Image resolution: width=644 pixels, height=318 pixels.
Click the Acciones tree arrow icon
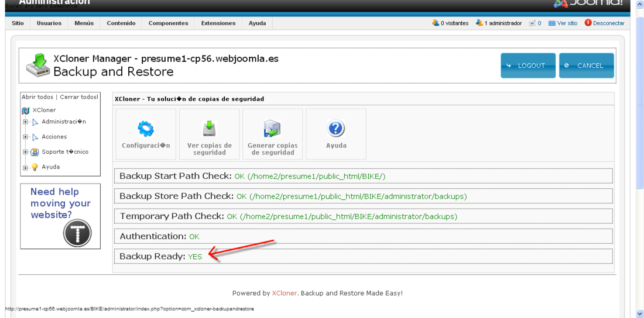pyautogui.click(x=35, y=137)
